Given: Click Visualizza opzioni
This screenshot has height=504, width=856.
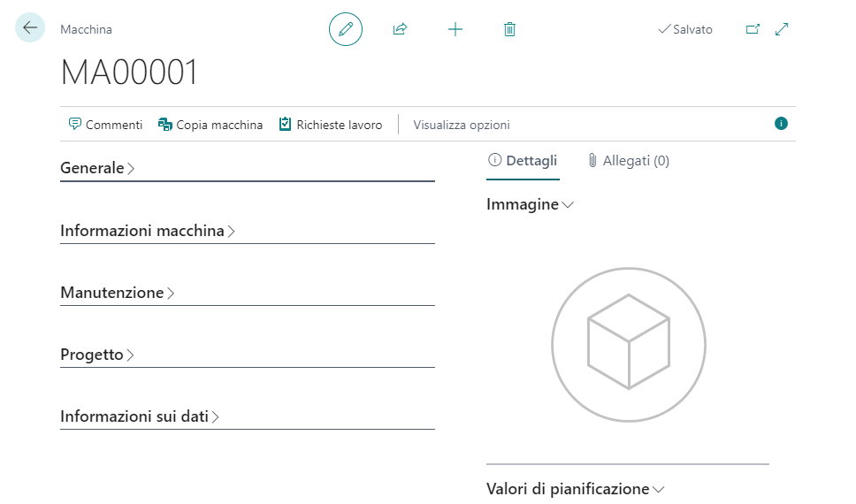Looking at the screenshot, I should (x=462, y=125).
